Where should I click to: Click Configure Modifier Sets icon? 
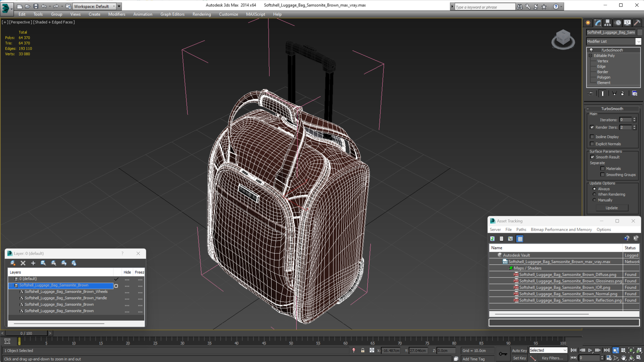635,93
